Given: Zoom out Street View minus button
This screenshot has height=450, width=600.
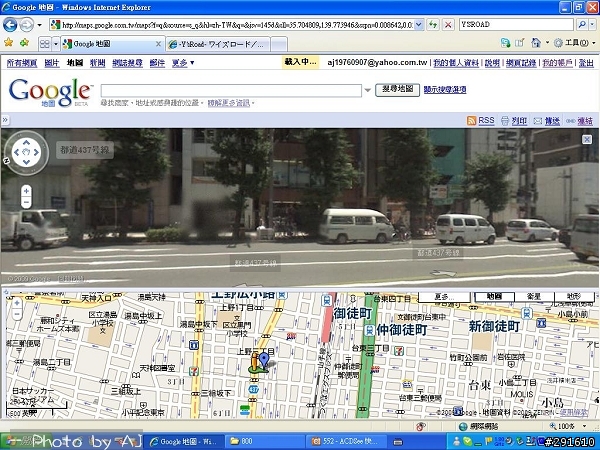Looking at the screenshot, I should [x=26, y=202].
